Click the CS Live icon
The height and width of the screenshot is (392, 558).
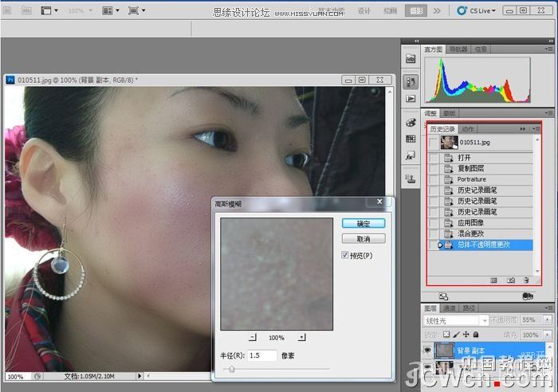(x=462, y=10)
